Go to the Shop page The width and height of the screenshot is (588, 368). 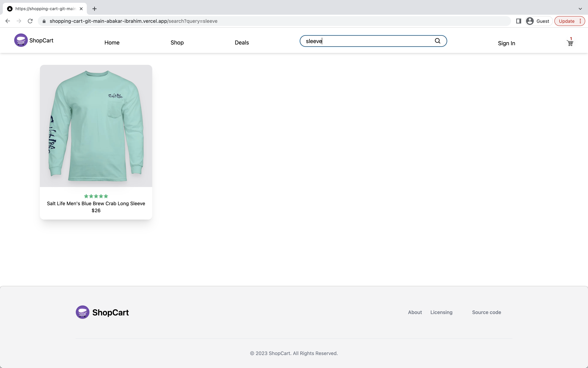pos(177,43)
